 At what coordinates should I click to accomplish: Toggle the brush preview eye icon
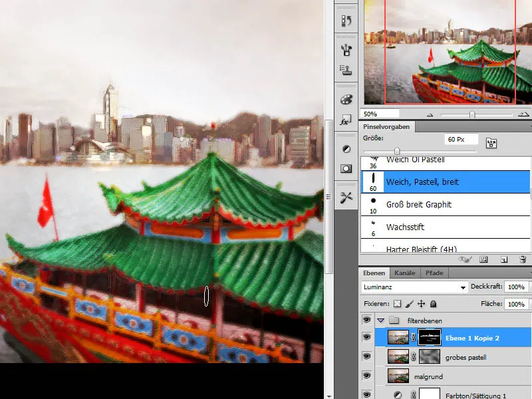(x=464, y=259)
